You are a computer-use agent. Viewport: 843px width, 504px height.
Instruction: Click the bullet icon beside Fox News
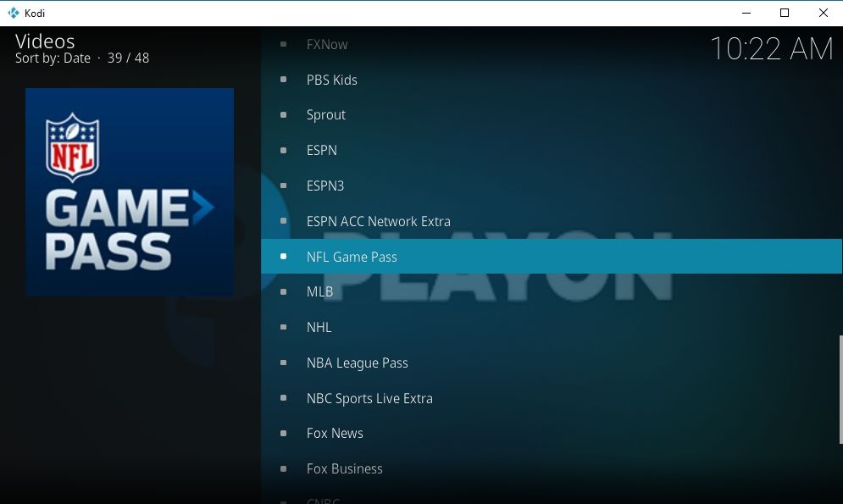click(283, 434)
